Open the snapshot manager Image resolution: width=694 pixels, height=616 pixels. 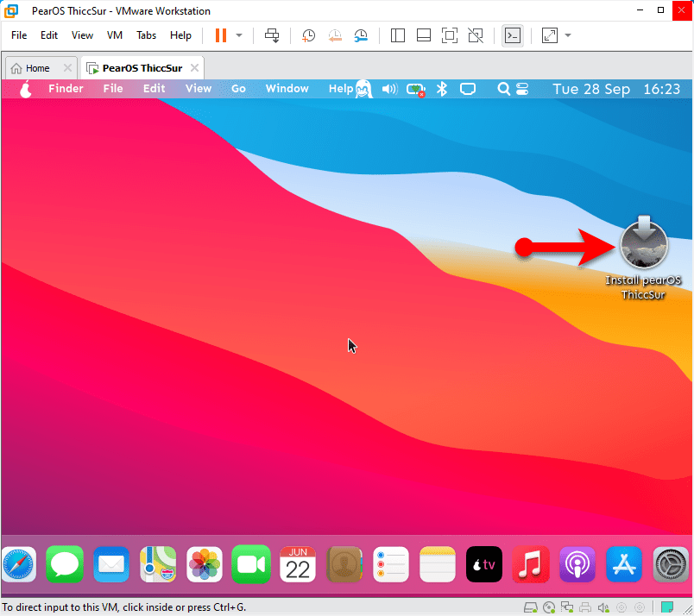(361, 35)
